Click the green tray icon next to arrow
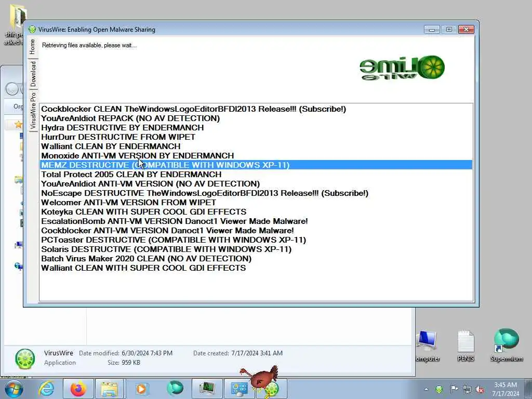The image size is (532, 399). point(439,389)
